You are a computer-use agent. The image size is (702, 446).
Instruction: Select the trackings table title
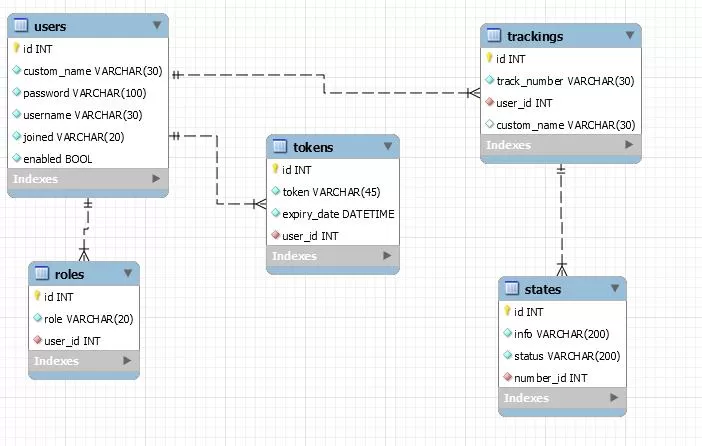pos(535,36)
